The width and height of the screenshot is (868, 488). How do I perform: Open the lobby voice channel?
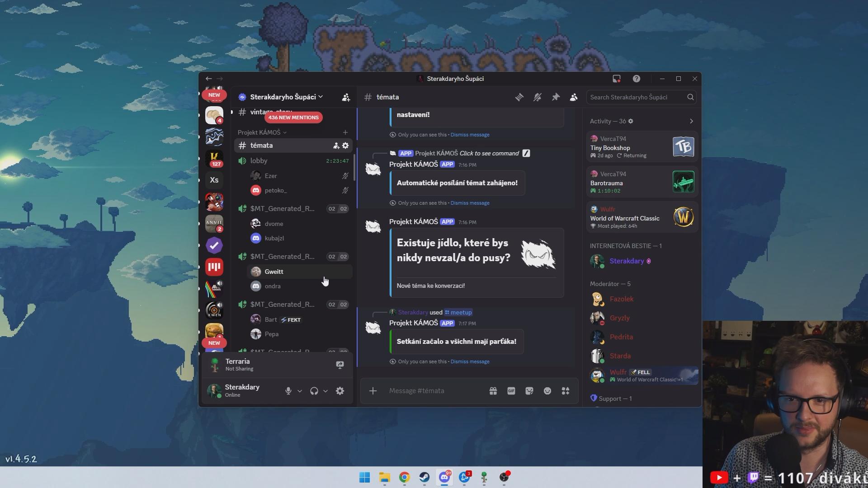tap(259, 161)
